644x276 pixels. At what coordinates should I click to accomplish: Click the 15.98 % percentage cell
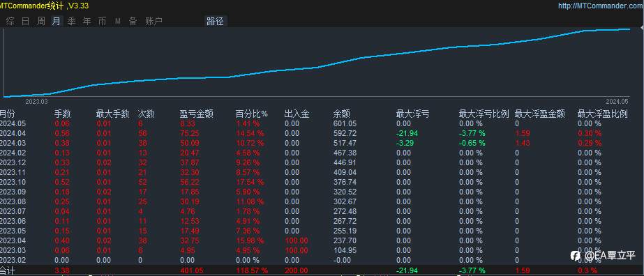pyautogui.click(x=250, y=240)
